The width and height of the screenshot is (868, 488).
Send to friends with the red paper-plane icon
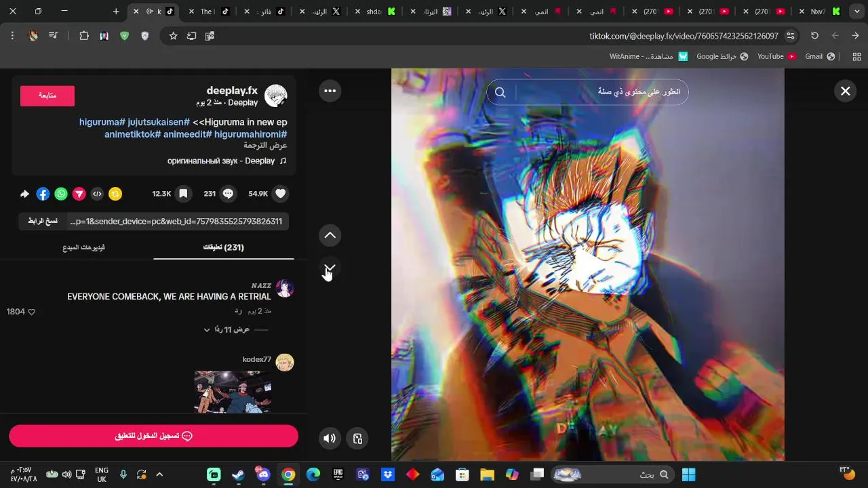pyautogui.click(x=79, y=194)
